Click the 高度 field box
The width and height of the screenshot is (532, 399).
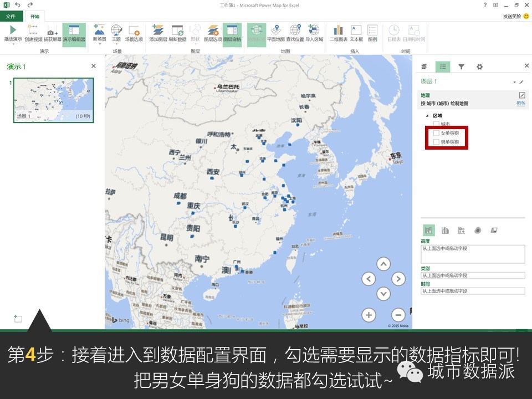click(x=473, y=254)
